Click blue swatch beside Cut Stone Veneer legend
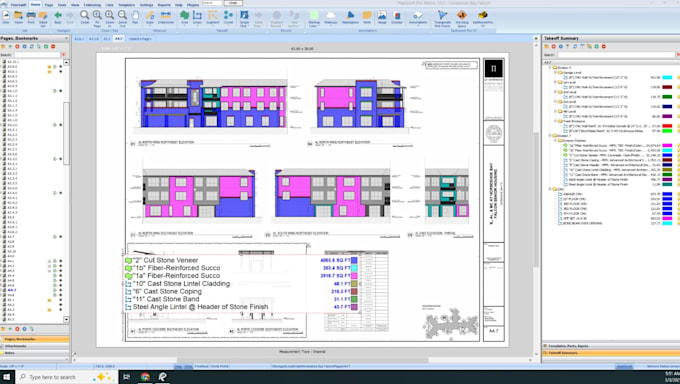The image size is (680, 384). coord(354,260)
